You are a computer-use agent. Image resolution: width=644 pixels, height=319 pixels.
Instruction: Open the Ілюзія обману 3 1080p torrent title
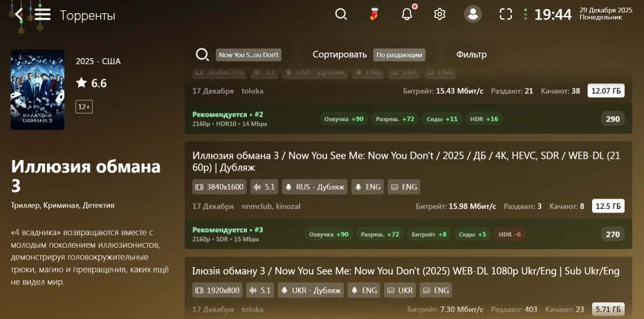coord(406,271)
